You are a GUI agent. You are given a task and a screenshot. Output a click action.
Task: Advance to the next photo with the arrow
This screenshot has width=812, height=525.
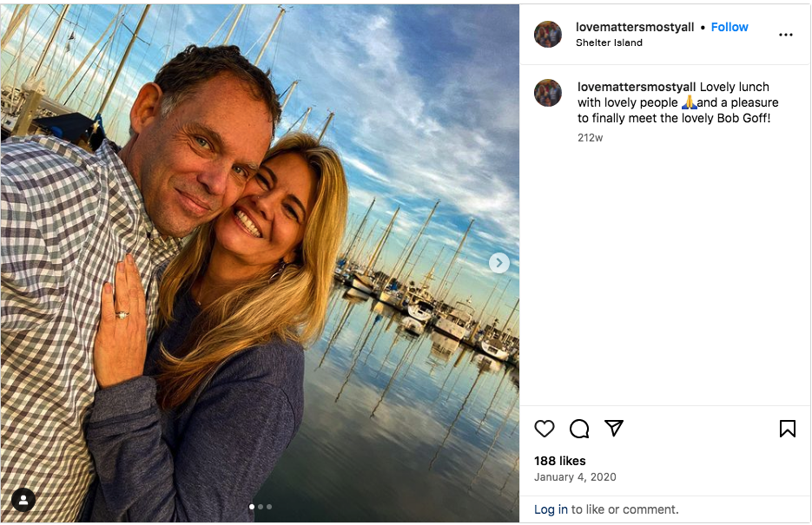click(x=498, y=262)
